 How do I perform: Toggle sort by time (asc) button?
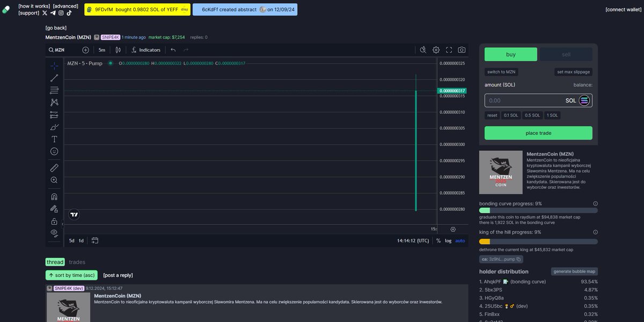(x=71, y=275)
